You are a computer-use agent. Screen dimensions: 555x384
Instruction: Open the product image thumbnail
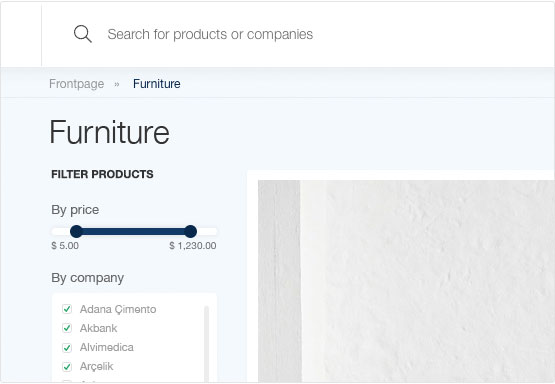[x=406, y=281]
